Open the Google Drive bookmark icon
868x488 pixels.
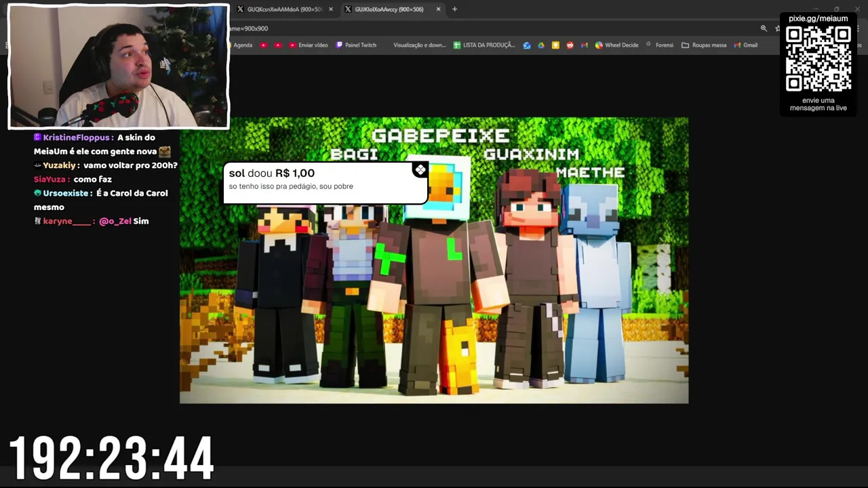541,45
